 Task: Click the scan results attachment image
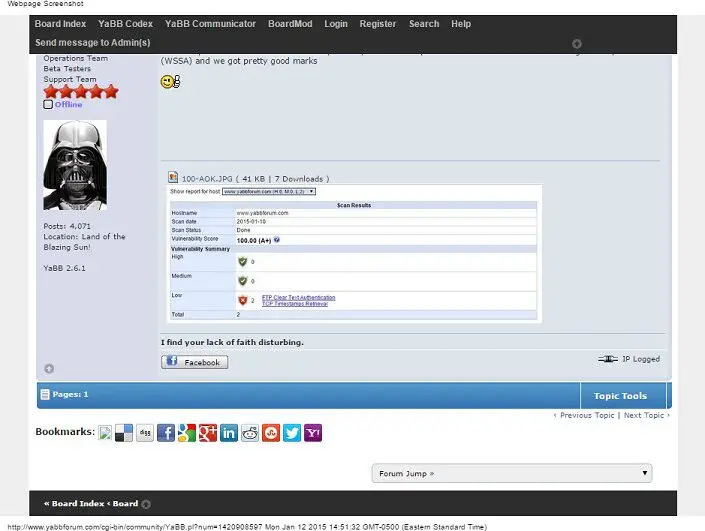coord(354,254)
